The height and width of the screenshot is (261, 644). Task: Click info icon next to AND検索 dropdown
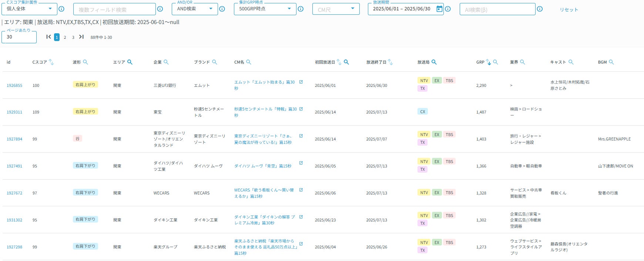coord(222,9)
